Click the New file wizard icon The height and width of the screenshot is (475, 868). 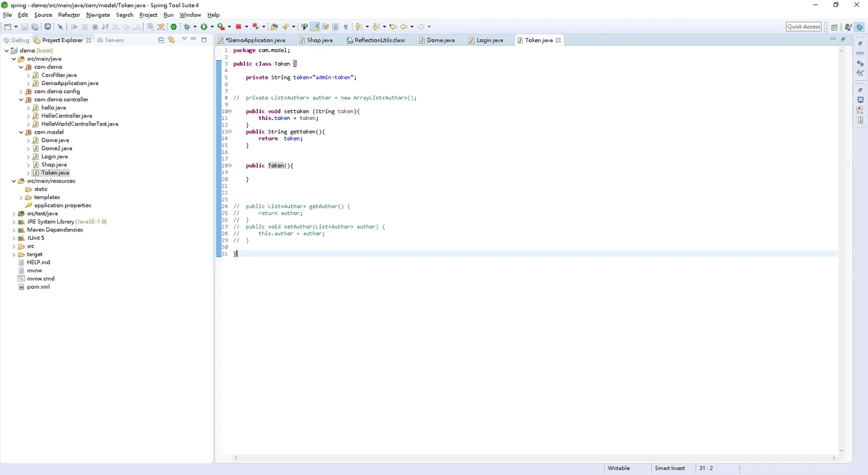(7, 27)
